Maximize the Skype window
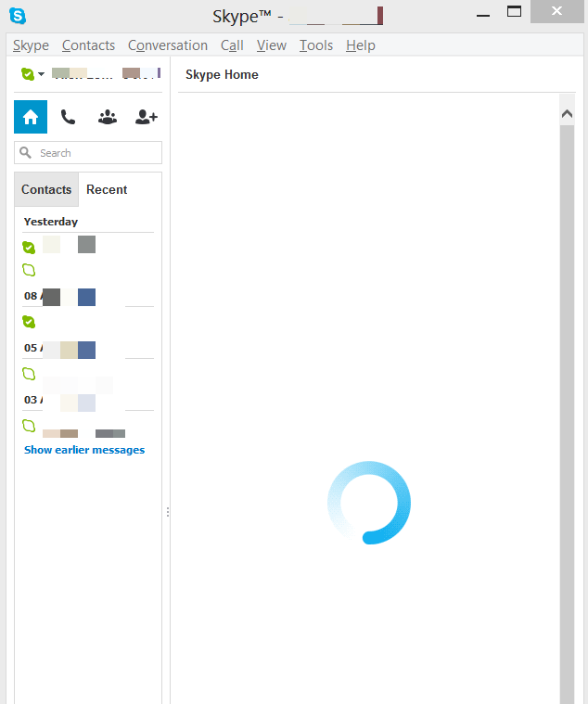 pyautogui.click(x=514, y=12)
